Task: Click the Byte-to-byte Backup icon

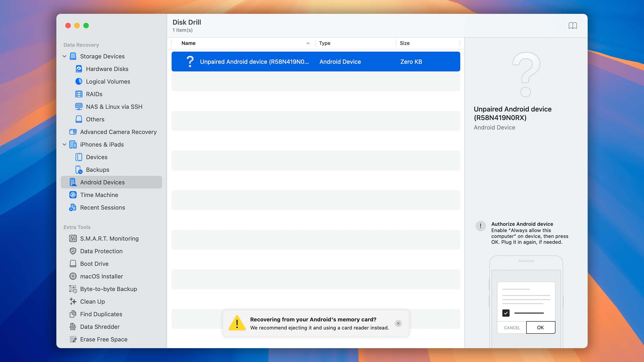Action: coord(73,289)
